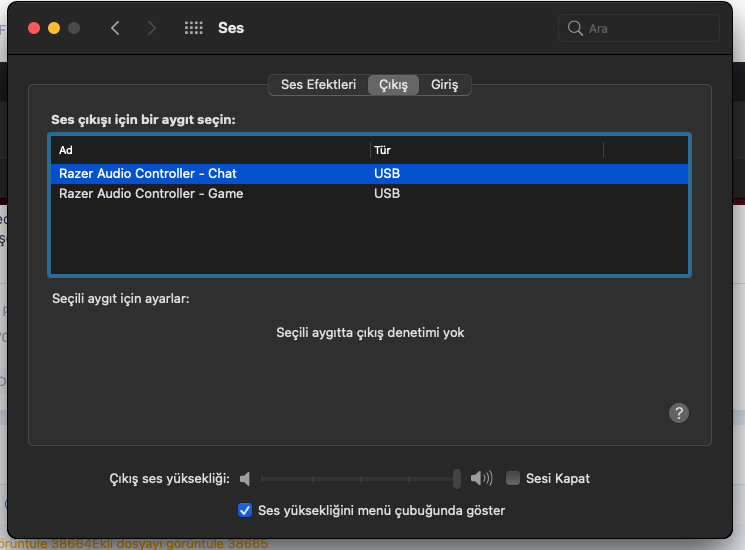
Task: Open background link Ekli dosyayı görüntüle 38665
Action: [x=180, y=543]
